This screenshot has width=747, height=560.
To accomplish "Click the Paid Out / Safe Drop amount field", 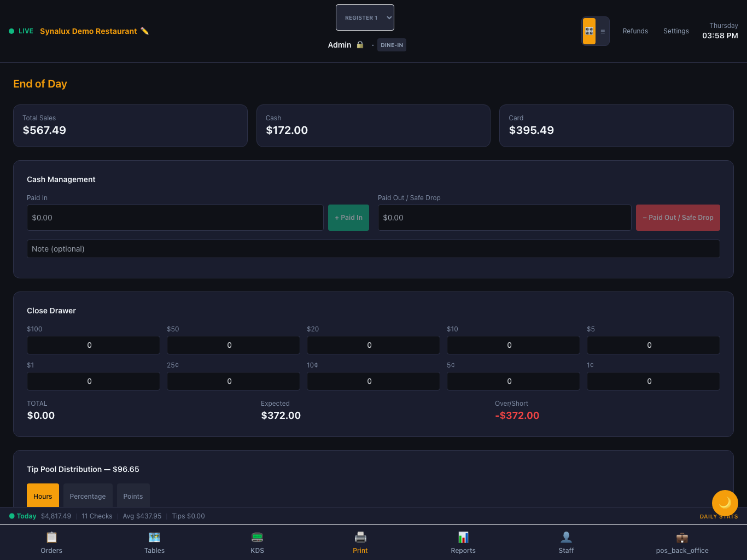I will (504, 218).
